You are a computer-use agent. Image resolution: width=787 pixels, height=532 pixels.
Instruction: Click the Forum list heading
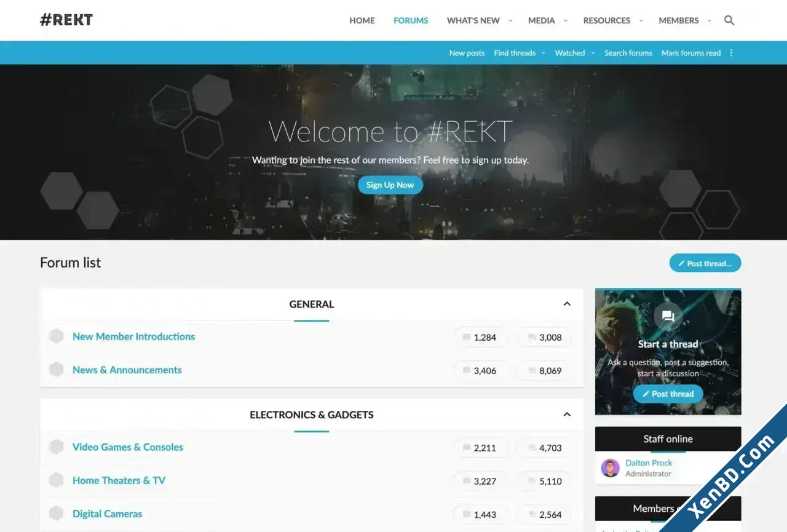70,263
